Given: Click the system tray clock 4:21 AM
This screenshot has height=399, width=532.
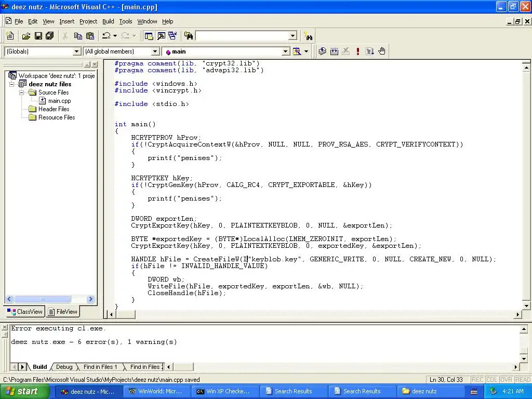Looking at the screenshot, I should [x=513, y=391].
